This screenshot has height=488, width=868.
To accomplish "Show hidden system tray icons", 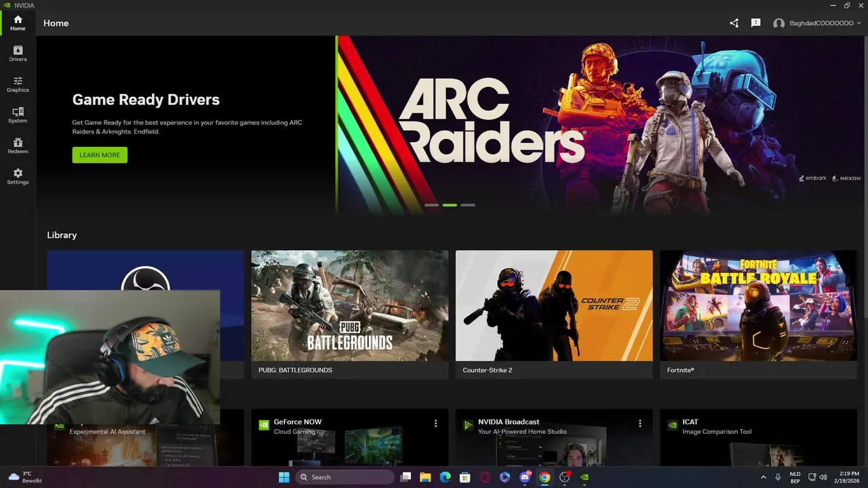I will point(764,477).
